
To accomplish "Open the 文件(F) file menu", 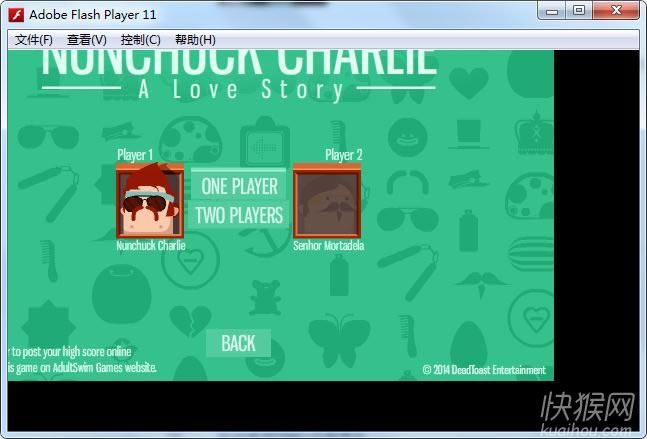I will (34, 40).
